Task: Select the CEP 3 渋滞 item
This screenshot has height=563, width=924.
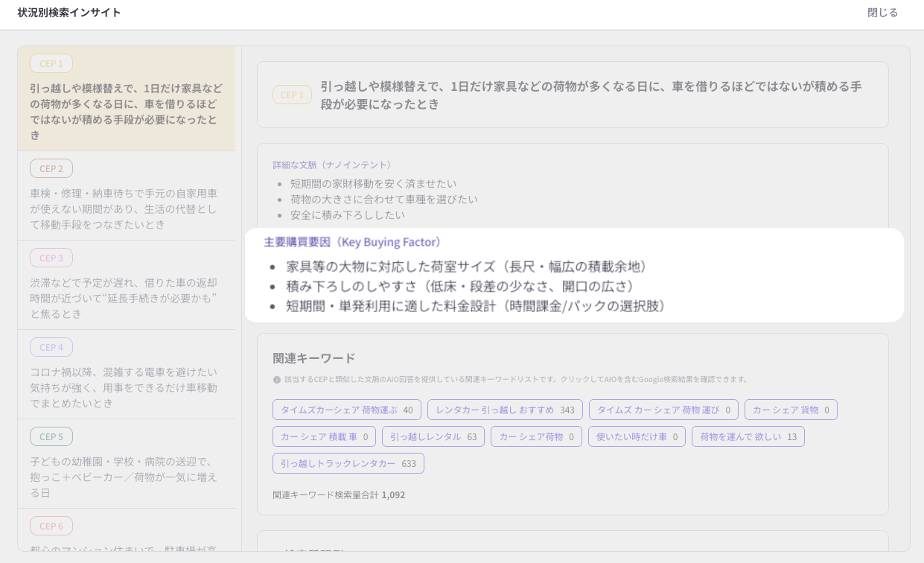Action: pyautogui.click(x=127, y=285)
